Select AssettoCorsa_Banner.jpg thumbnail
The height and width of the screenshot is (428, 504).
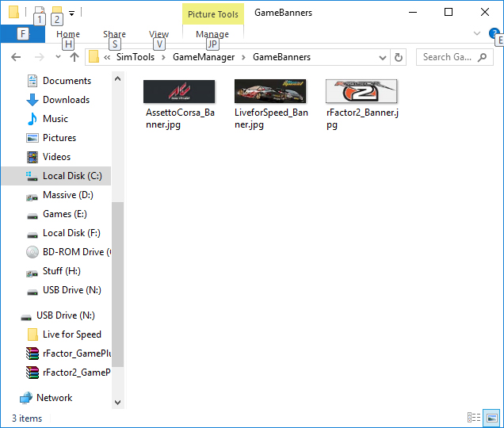[179, 91]
